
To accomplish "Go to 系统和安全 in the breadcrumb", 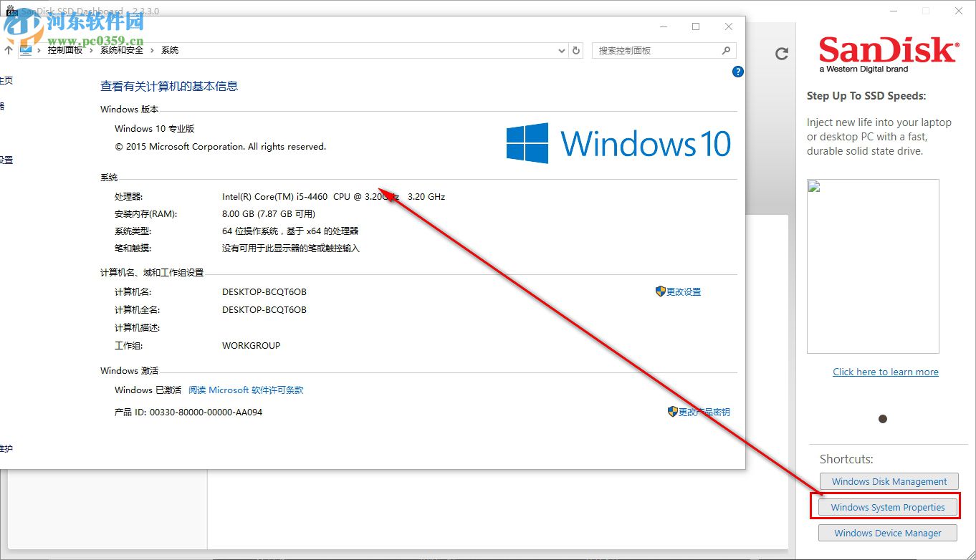I will coord(122,50).
